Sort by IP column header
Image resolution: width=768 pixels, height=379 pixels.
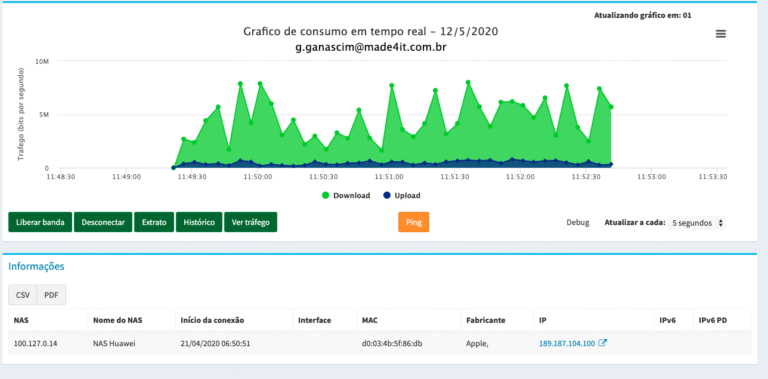click(x=594, y=320)
